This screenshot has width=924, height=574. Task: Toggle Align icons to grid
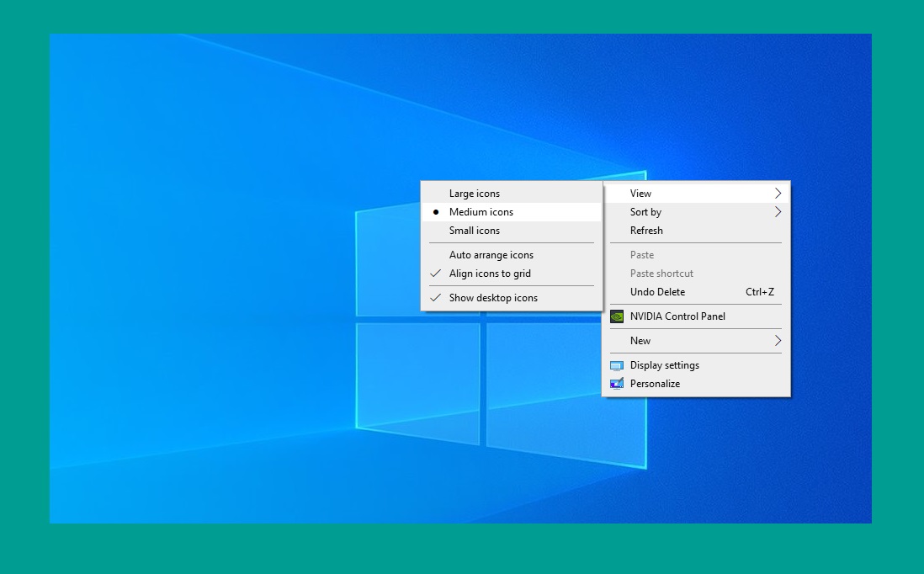(x=512, y=274)
